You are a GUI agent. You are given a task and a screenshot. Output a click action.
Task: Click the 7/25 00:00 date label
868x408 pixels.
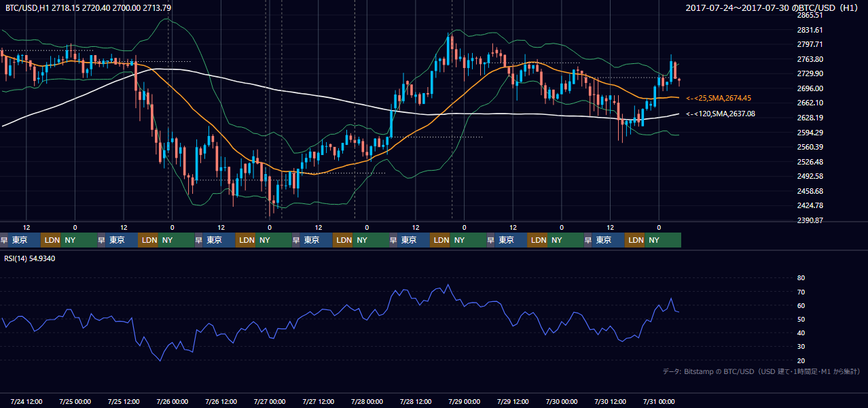coord(75,401)
